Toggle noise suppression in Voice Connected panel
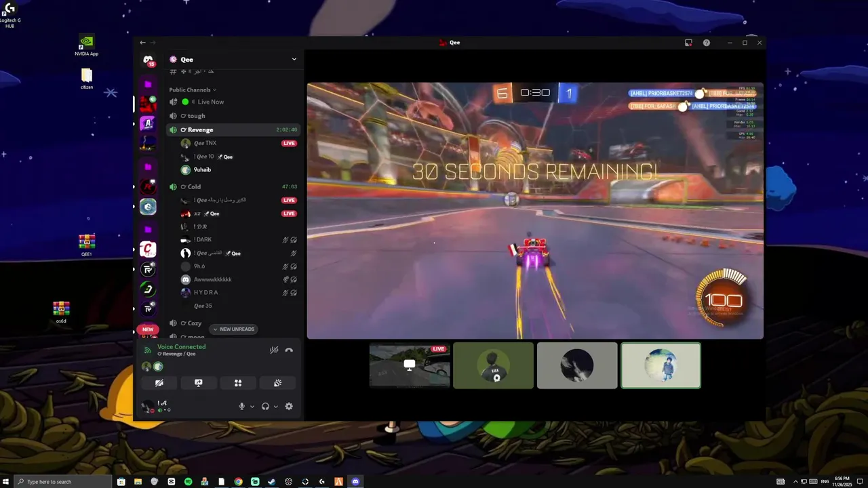The image size is (868, 488). [274, 350]
